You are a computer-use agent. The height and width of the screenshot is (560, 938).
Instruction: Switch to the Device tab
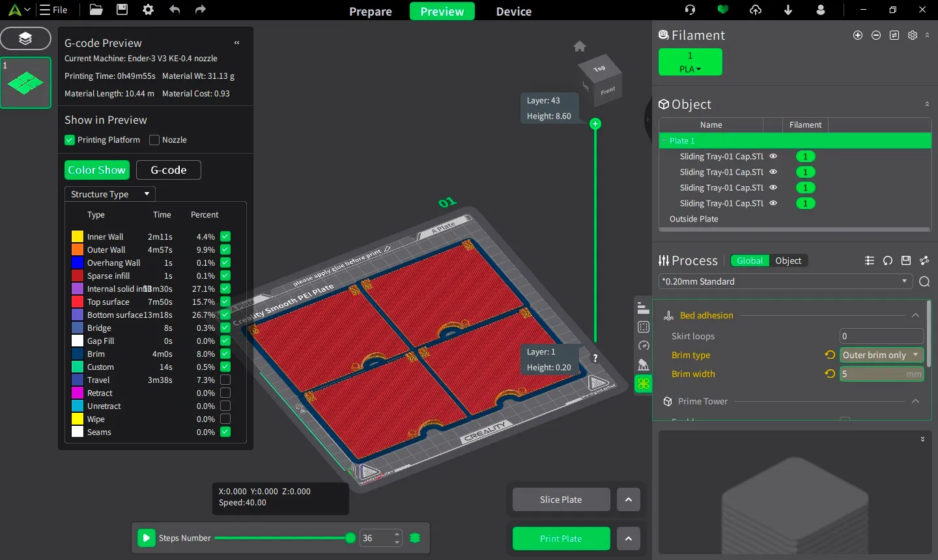pos(513,11)
